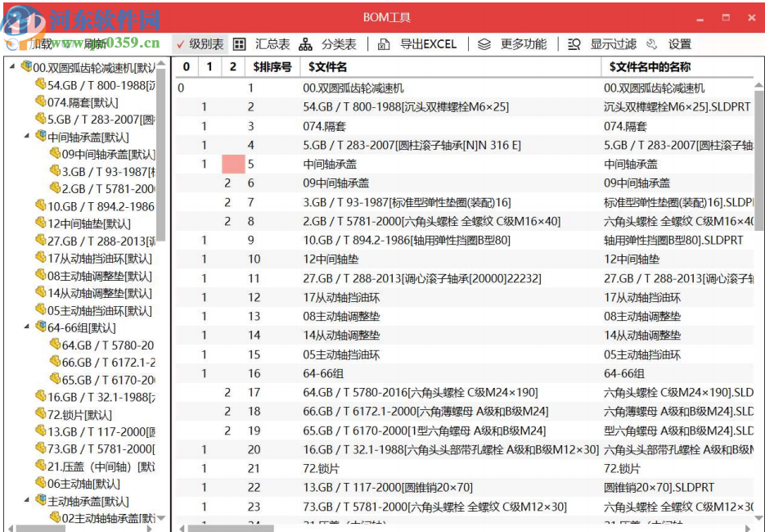Select table row 09中间轴承盖
765x532 pixels.
click(465, 183)
